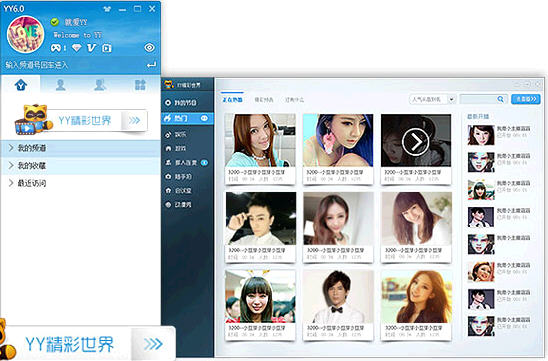Open the 人气 sort order dropdown arrow
The height and width of the screenshot is (361, 548).
point(452,99)
